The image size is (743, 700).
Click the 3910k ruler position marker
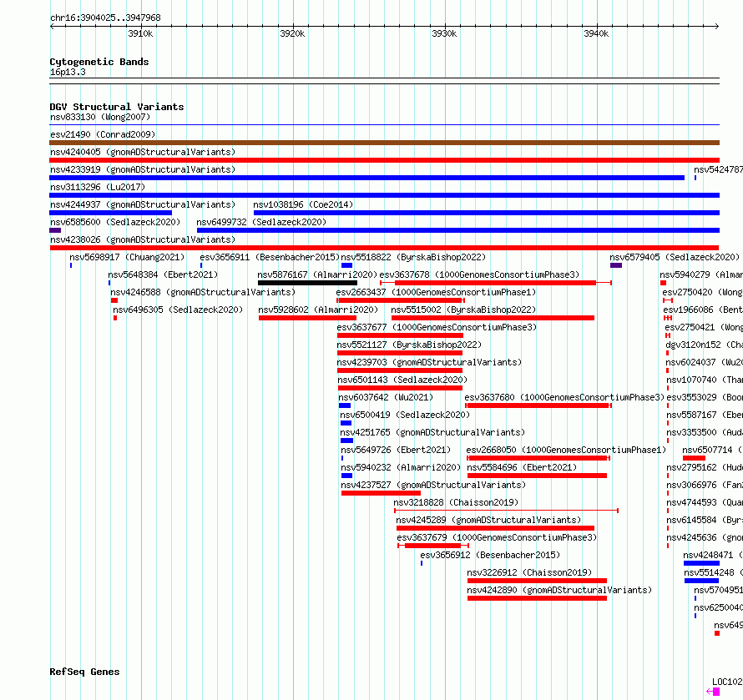(140, 33)
